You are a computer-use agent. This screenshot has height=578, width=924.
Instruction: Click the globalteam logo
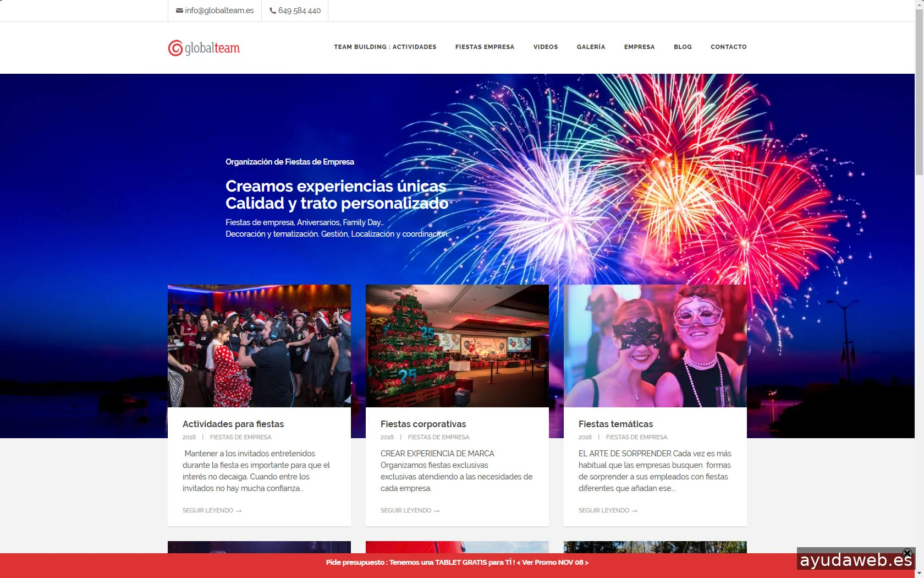(x=204, y=48)
